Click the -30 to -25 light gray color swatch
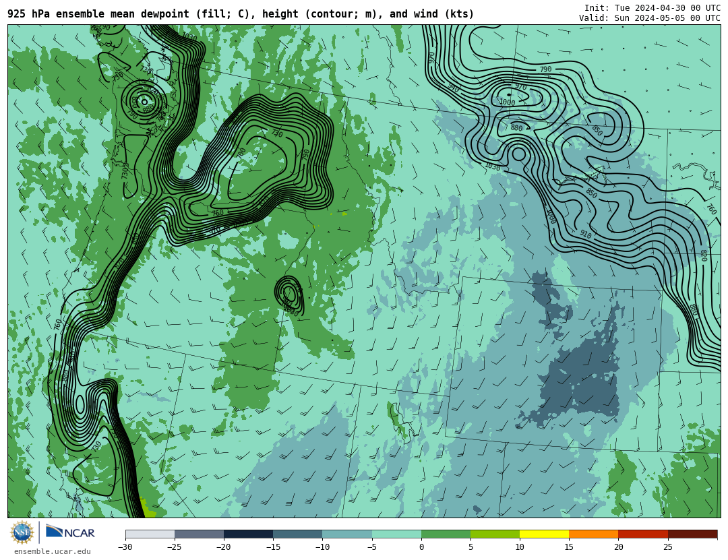This screenshot has height=560, width=728. [150, 534]
